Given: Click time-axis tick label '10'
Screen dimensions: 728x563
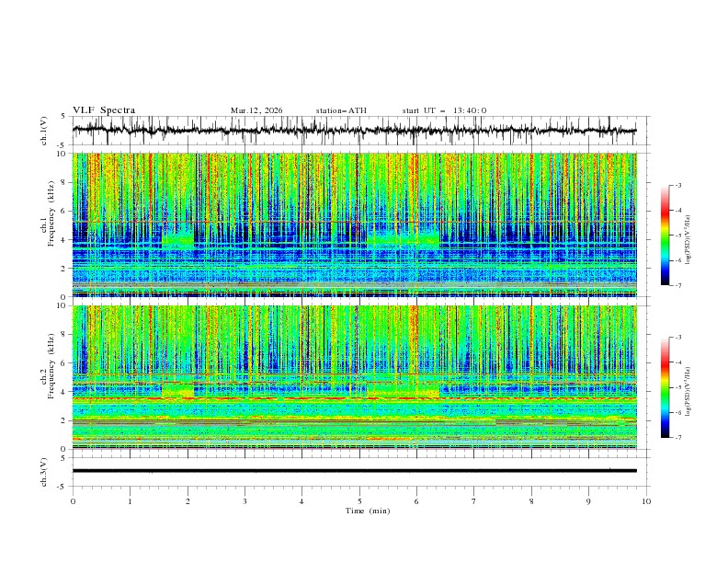Looking at the screenshot, I should coord(646,501).
